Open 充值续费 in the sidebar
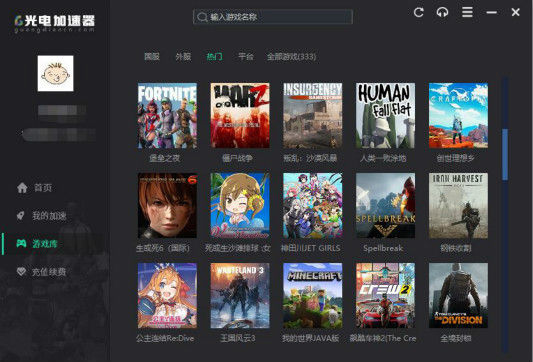This screenshot has height=362, width=533. click(49, 272)
